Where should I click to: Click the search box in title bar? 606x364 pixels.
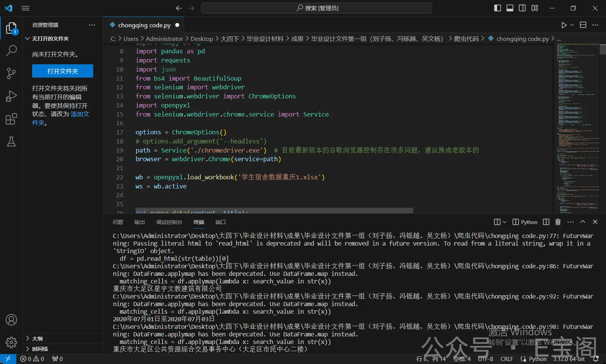tap(317, 8)
